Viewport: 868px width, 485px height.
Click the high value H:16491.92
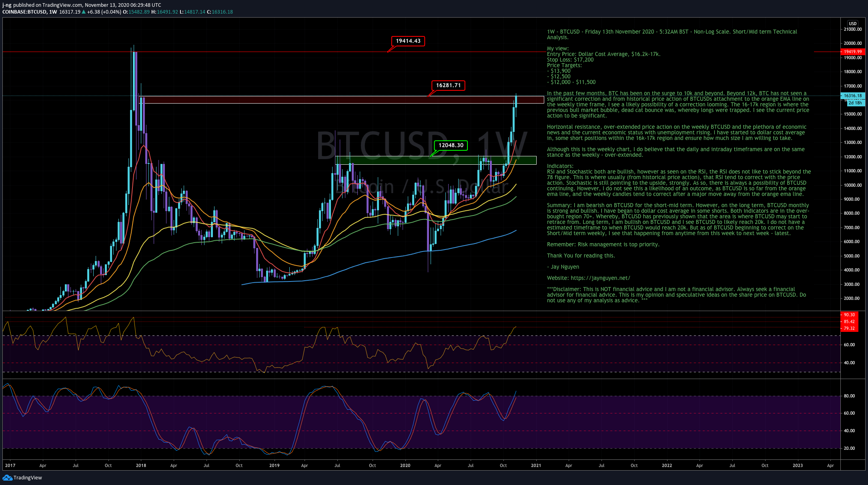pyautogui.click(x=164, y=12)
